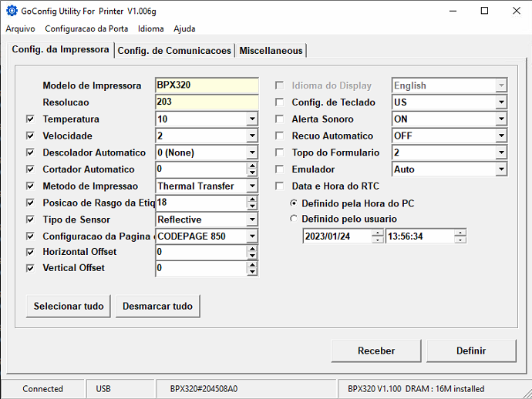Click the BPX320#204508A0 status text
This screenshot has height=399, width=532.
tap(204, 389)
